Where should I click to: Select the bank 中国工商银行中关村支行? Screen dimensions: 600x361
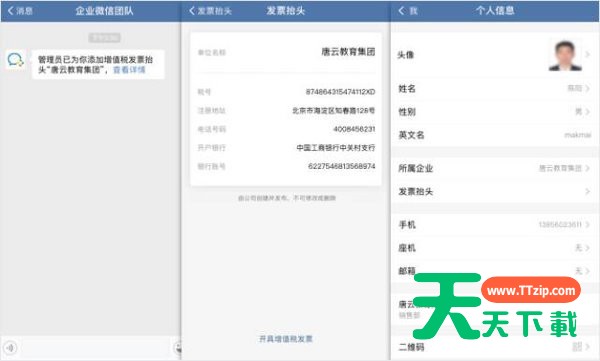(336, 147)
